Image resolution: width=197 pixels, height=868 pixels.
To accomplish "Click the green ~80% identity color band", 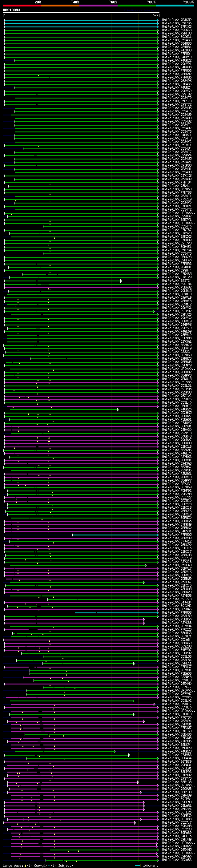I will click(137, 6).
